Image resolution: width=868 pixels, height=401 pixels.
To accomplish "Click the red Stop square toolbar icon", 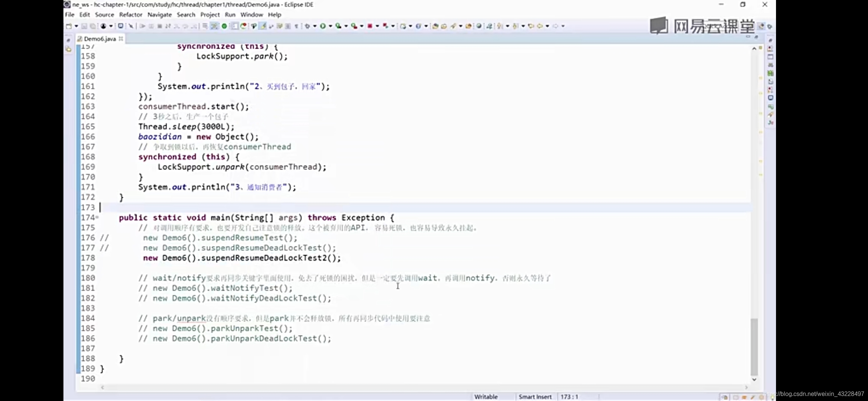I will coord(370,26).
